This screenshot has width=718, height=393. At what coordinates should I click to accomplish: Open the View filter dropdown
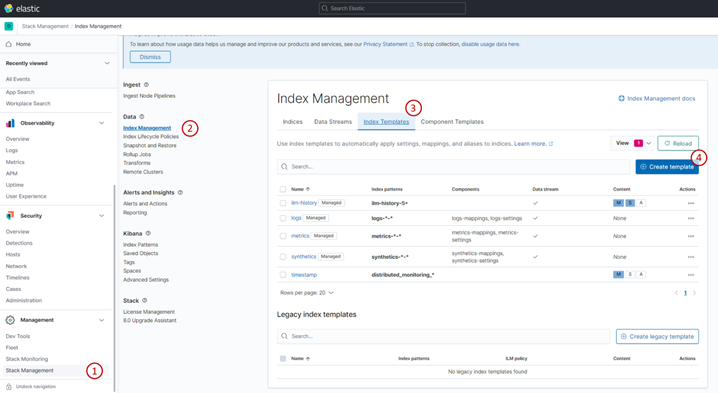(x=633, y=143)
